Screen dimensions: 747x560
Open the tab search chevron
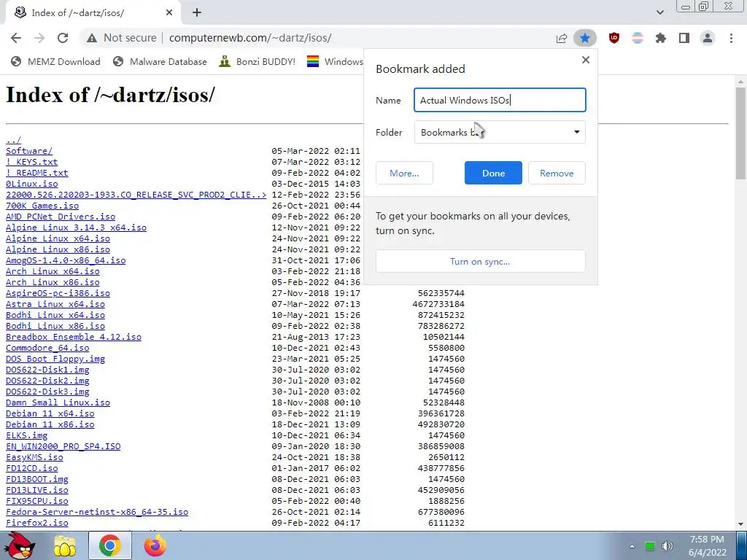(x=659, y=12)
